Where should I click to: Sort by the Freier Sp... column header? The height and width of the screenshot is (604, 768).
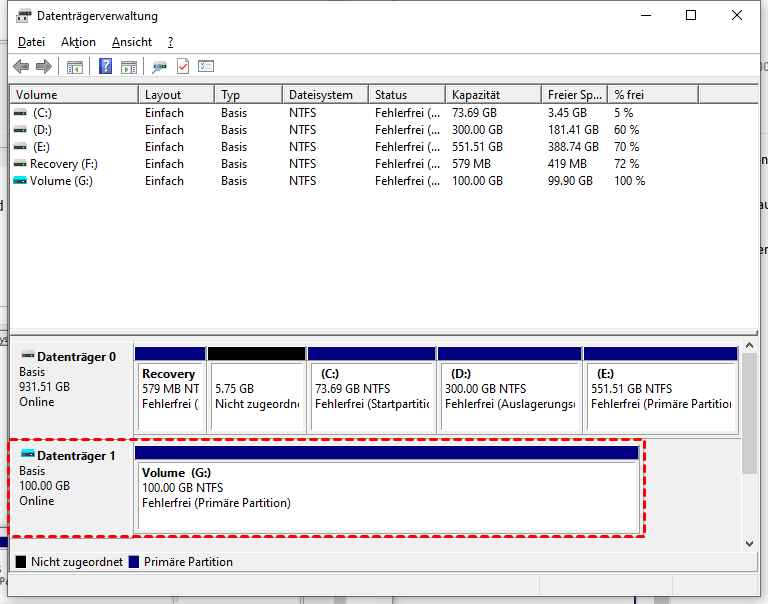click(575, 95)
